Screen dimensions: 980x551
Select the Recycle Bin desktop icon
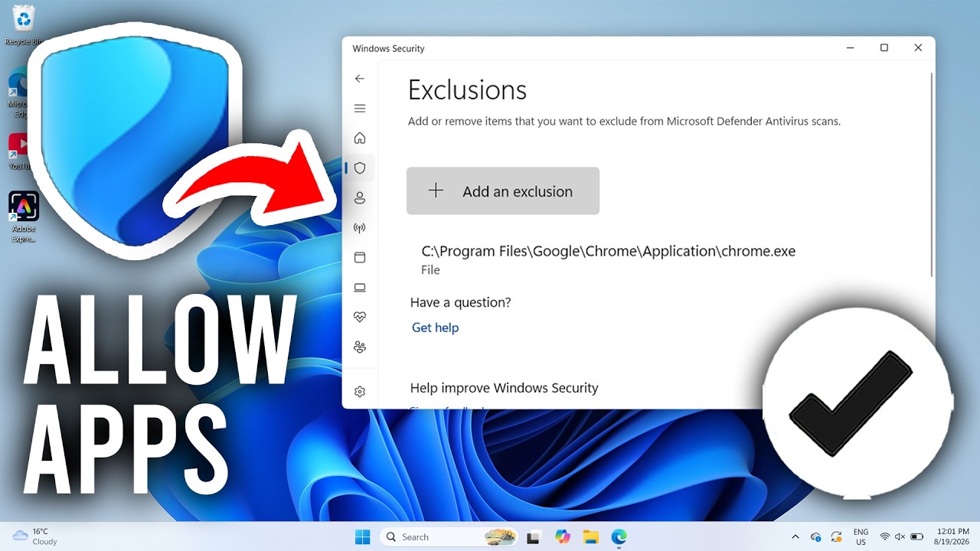click(24, 26)
